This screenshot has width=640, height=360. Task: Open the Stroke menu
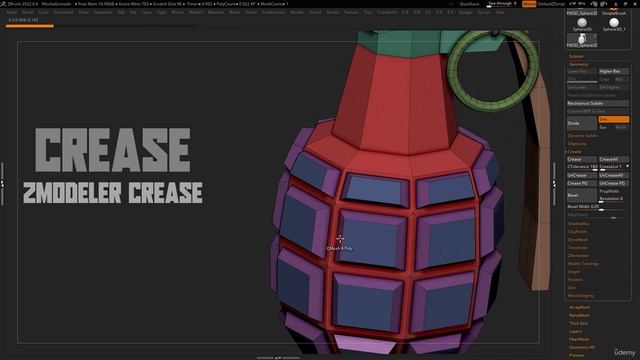pyautogui.click(x=332, y=13)
